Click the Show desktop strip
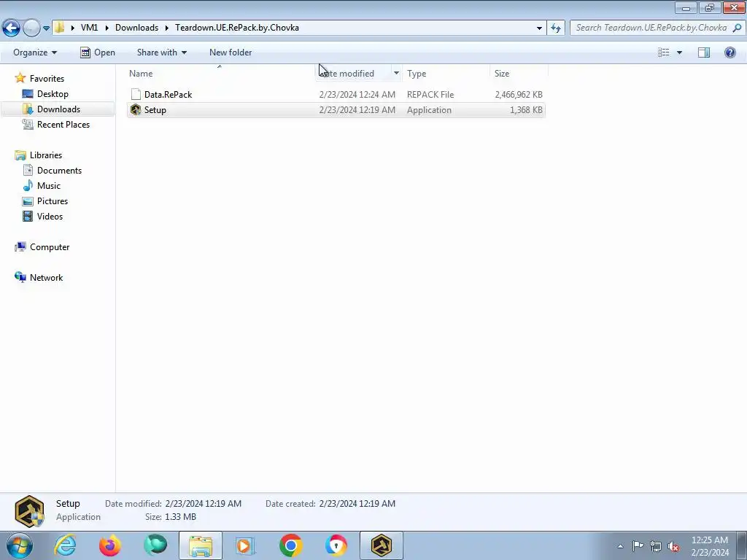 pos(742,545)
